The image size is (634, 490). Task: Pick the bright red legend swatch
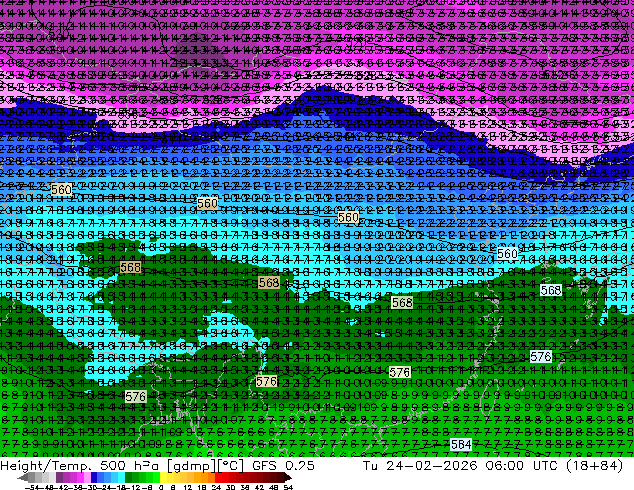218,477
